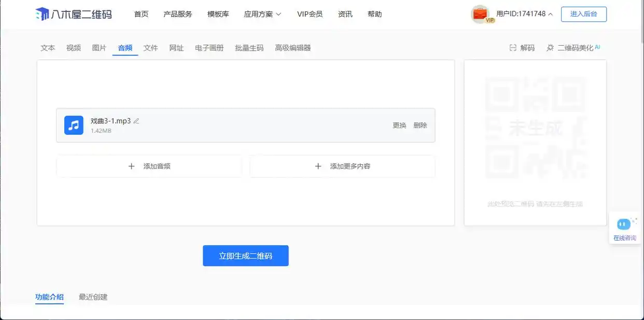
Task: Open 产品服务 in the top navigation
Action: pyautogui.click(x=178, y=14)
